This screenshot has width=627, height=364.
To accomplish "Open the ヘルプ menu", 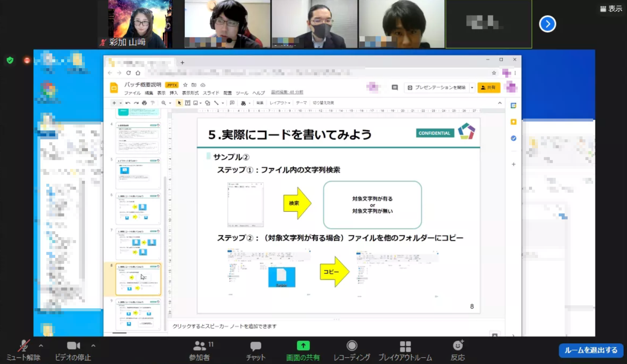I will pos(259,93).
